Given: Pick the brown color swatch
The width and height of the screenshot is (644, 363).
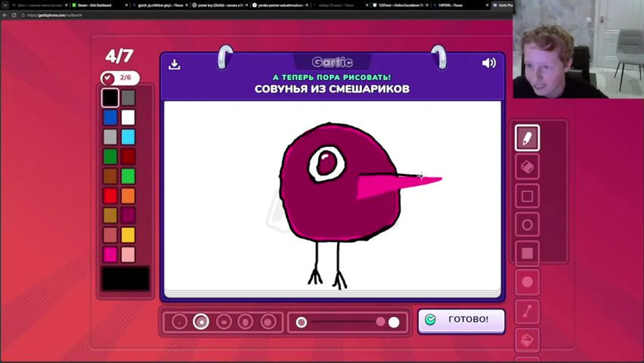Looking at the screenshot, I should [110, 176].
